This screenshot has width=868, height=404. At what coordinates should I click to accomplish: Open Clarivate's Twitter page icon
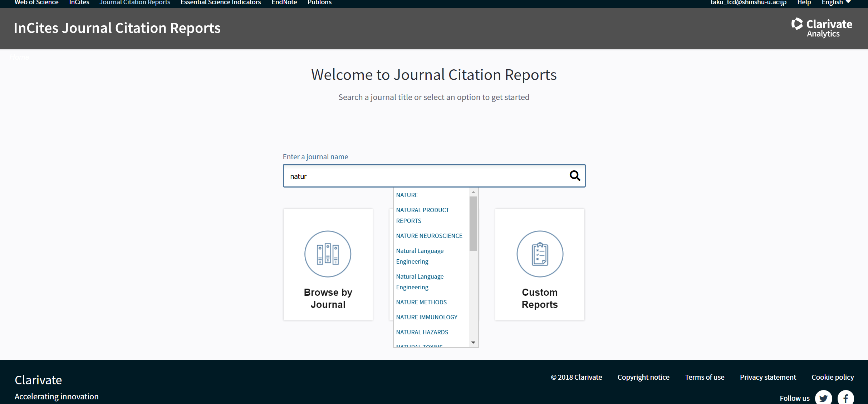pyautogui.click(x=823, y=398)
